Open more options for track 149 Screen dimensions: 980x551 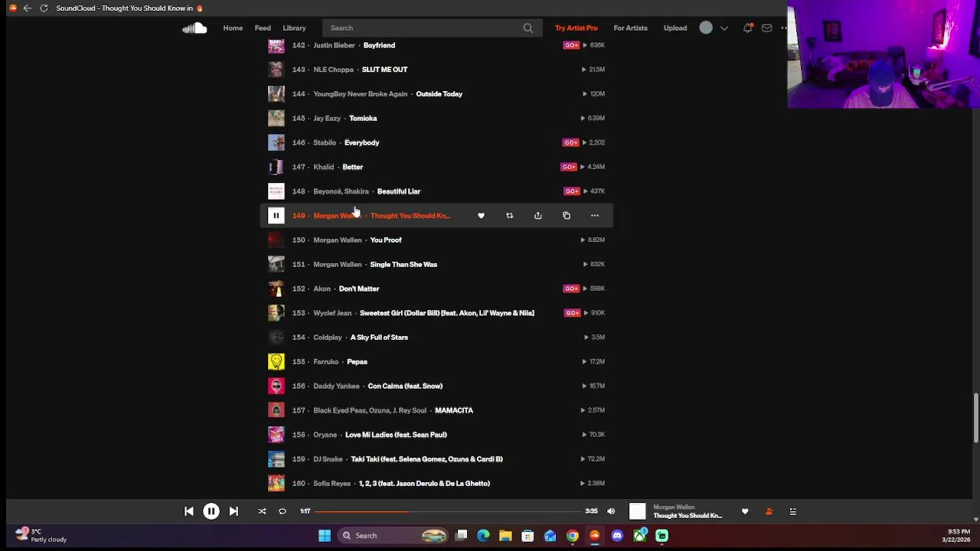(x=595, y=216)
